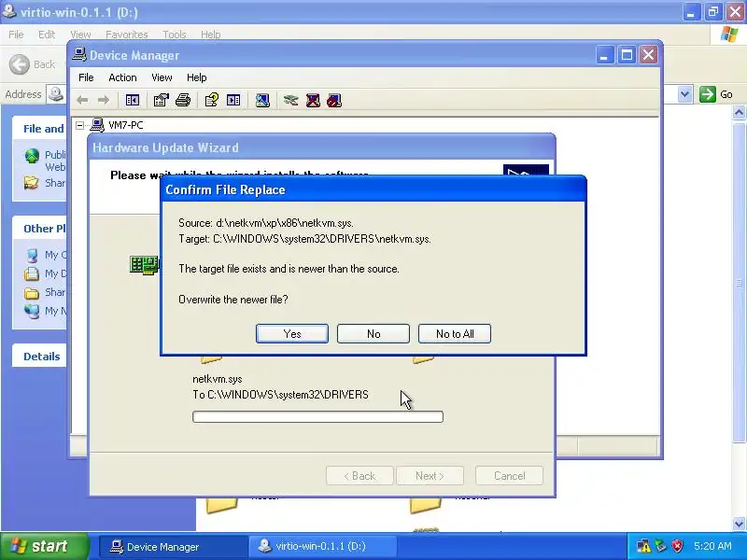Select VM7-PC computer in device tree
This screenshot has height=560, width=747.
[x=126, y=125]
